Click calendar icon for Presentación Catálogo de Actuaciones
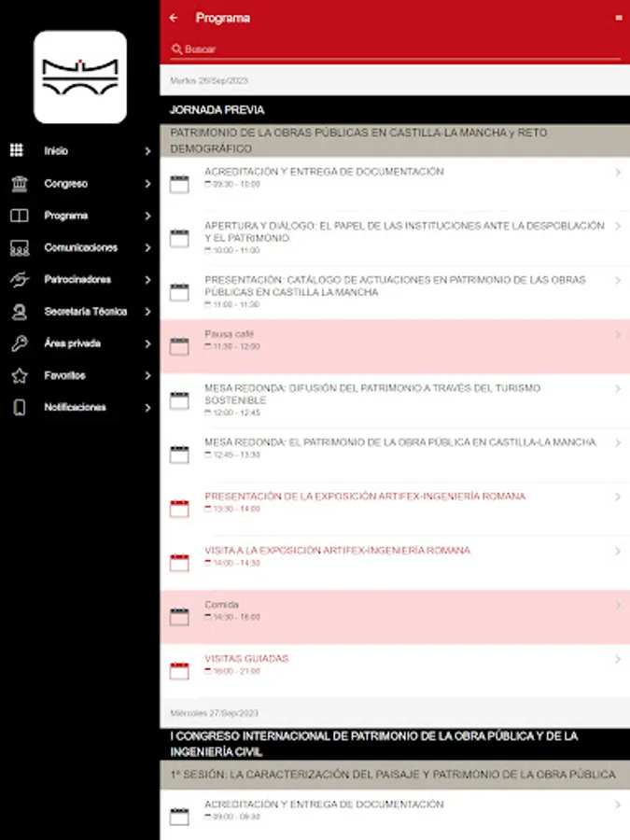 [179, 292]
